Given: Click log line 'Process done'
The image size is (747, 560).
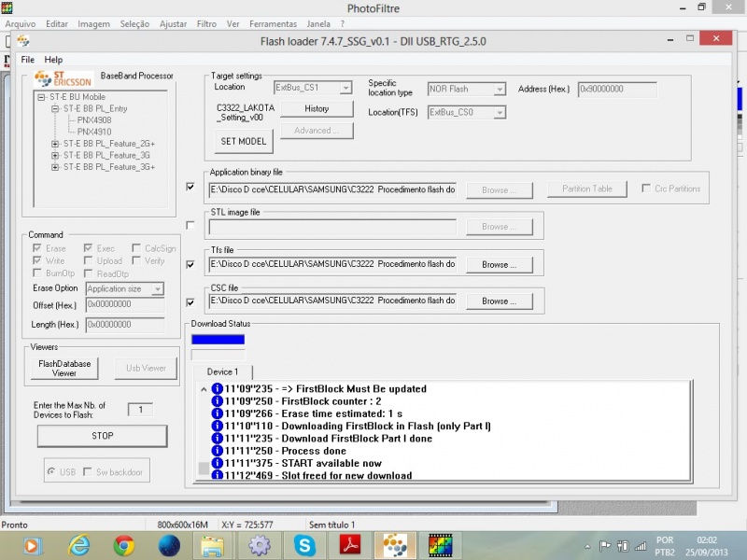Looking at the screenshot, I should point(314,451).
